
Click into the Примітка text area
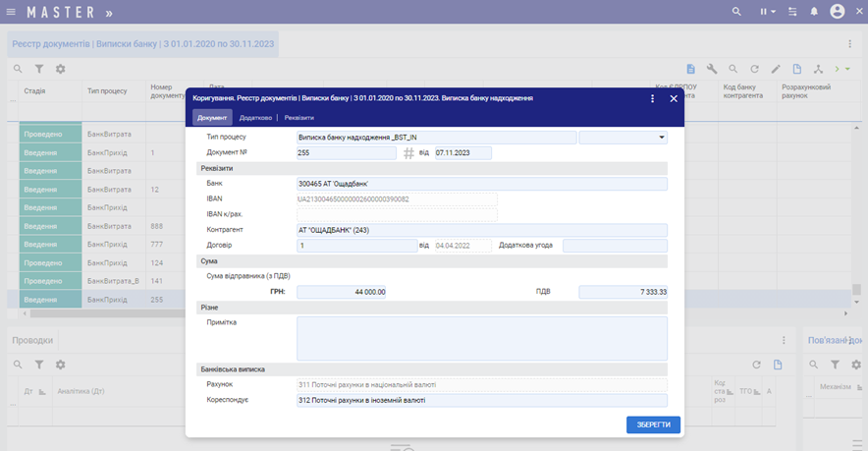[x=481, y=338]
